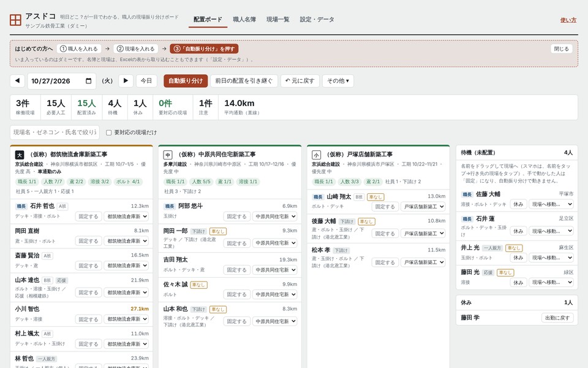The width and height of the screenshot is (588, 368).
Task: Click the 大 size badge on 都筑物流倉庫 card
Action: [x=20, y=155]
